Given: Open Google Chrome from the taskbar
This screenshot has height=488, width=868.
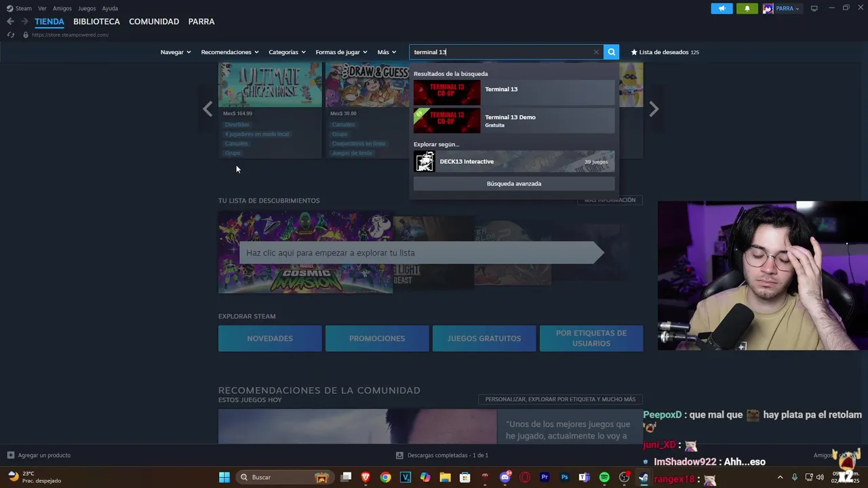Looking at the screenshot, I should (x=385, y=477).
